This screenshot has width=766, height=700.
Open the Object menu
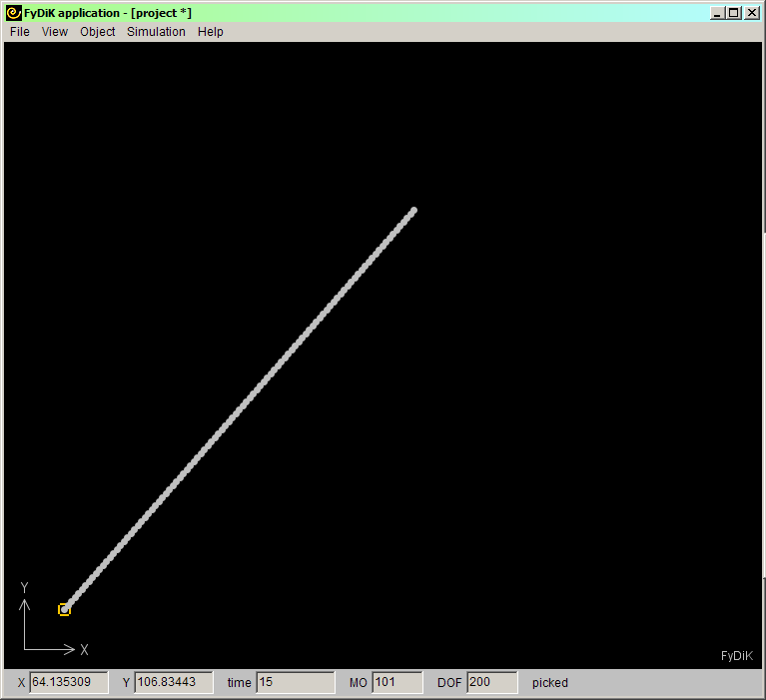tap(97, 32)
